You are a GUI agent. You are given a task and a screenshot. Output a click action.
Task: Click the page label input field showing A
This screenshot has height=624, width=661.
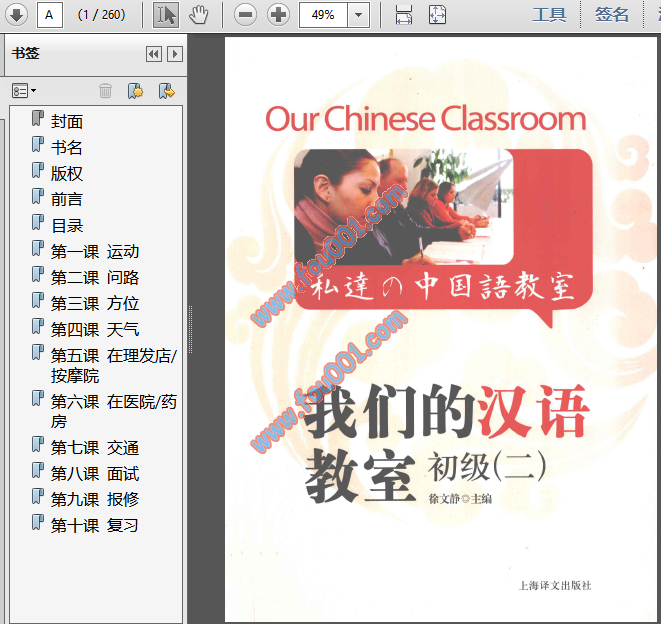[50, 15]
